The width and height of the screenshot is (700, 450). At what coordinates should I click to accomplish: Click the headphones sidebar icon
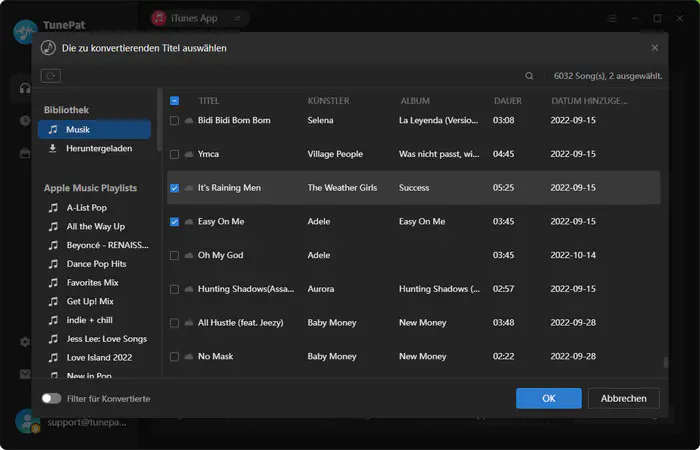click(25, 88)
